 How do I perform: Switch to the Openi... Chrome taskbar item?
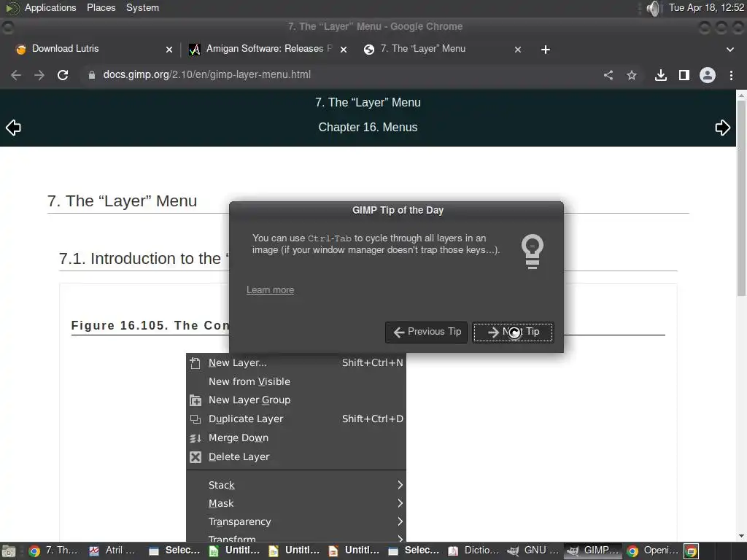pos(653,551)
